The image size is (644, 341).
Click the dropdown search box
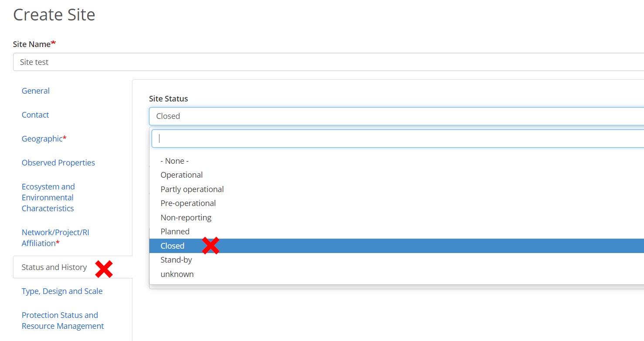[x=392, y=138]
